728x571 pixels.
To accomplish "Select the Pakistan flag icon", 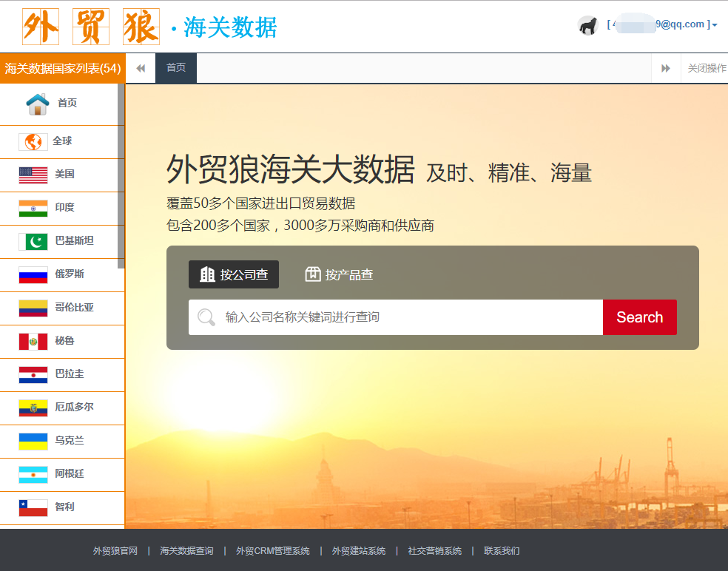I will (x=33, y=241).
